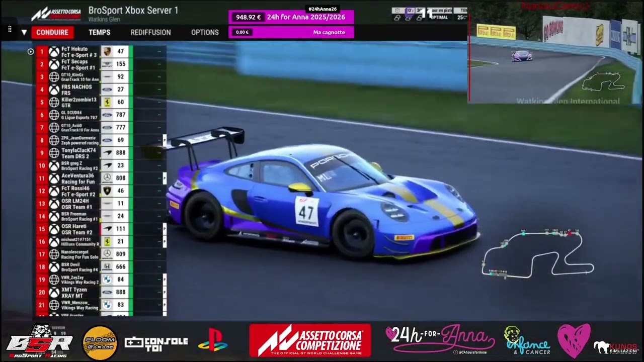Click the Honda logo for car 666
The image size is (644, 362).
[107, 266]
